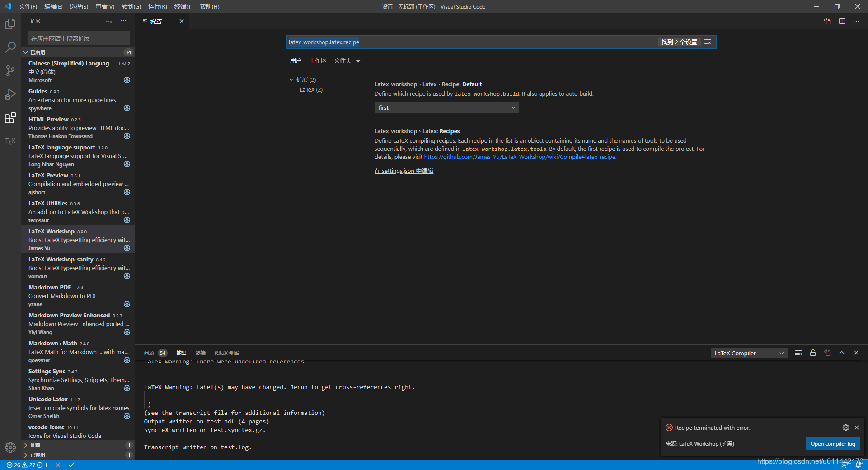Viewport: 868px width, 470px height.
Task: Toggle output scroll lock
Action: 813,353
